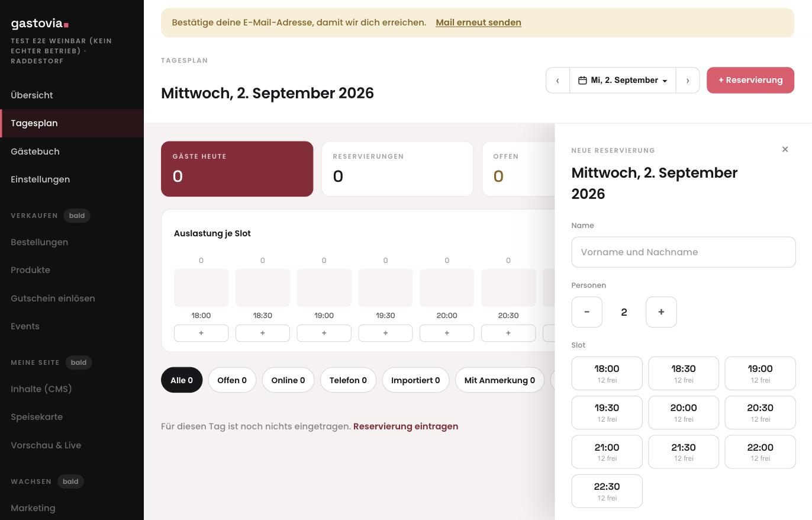Decrease Personen count with minus
Viewport: 812px width, 520px height.
pos(587,312)
